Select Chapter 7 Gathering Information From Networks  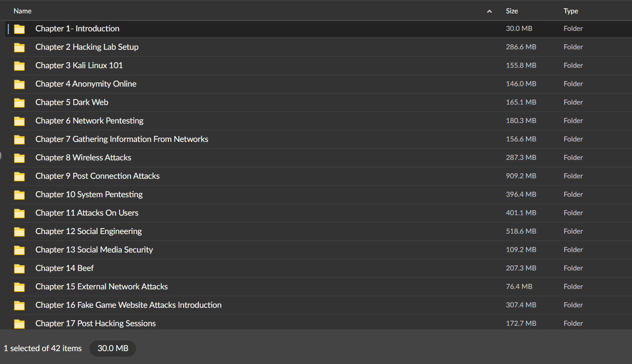click(122, 139)
